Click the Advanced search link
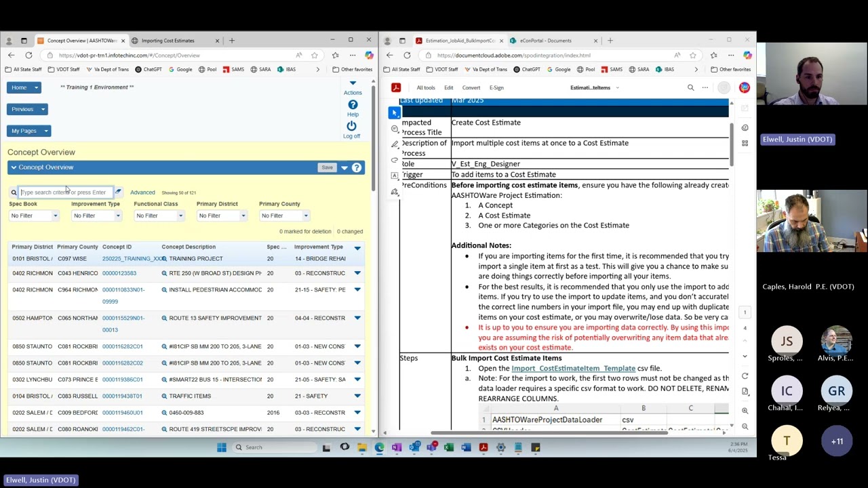 point(142,192)
